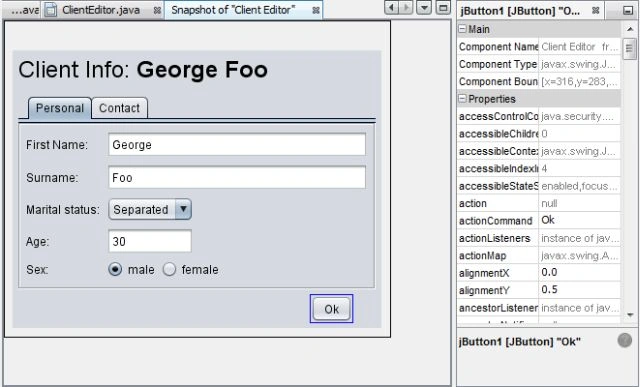Click the help icon in description area
The width and height of the screenshot is (640, 387).
pyautogui.click(x=624, y=340)
